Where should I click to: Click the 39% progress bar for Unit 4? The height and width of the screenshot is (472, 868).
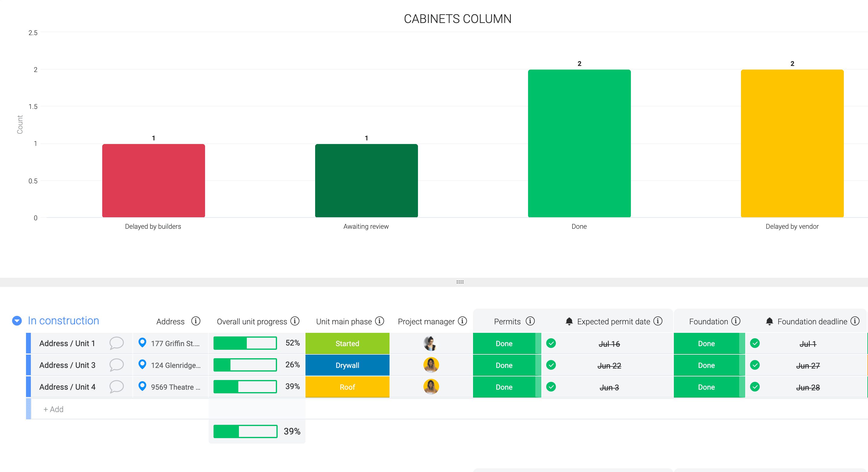(245, 387)
